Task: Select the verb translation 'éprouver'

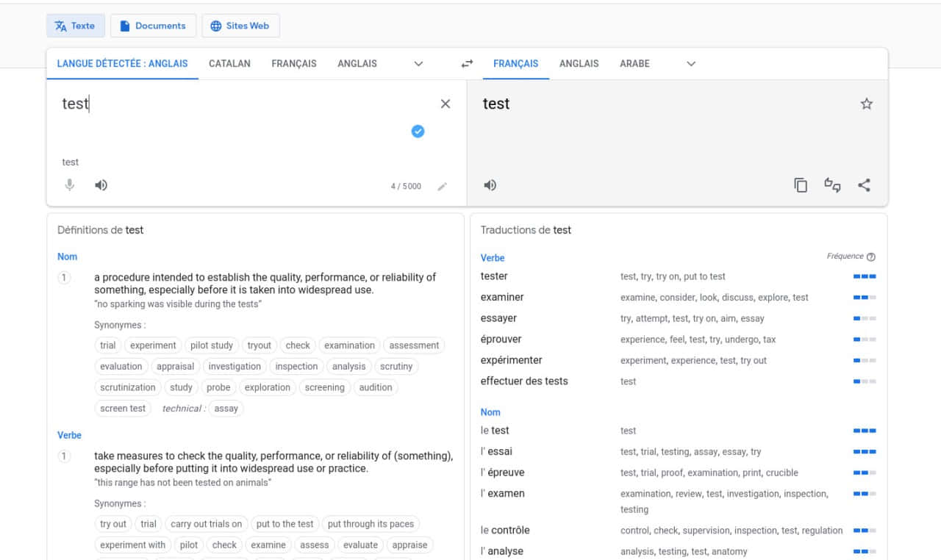Action: click(501, 340)
